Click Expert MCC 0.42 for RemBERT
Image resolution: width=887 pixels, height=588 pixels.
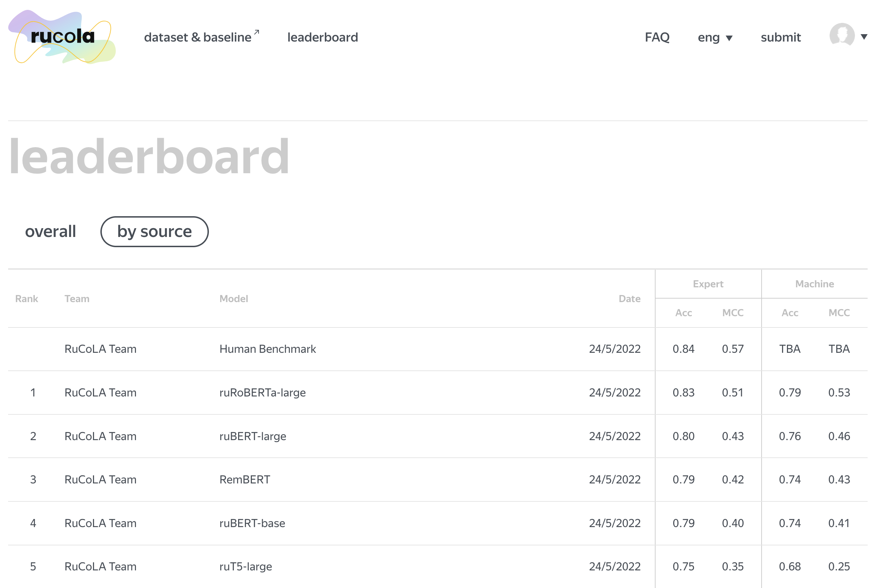(733, 479)
